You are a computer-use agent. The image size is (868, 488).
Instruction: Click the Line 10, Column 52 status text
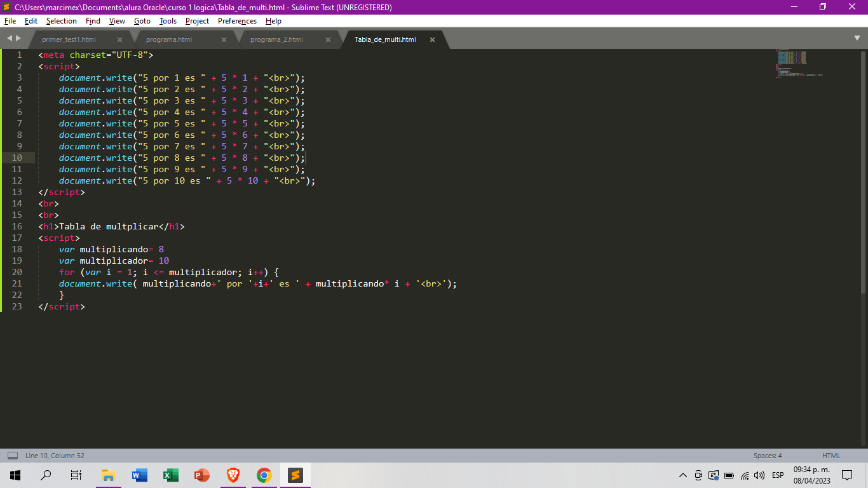pos(55,456)
